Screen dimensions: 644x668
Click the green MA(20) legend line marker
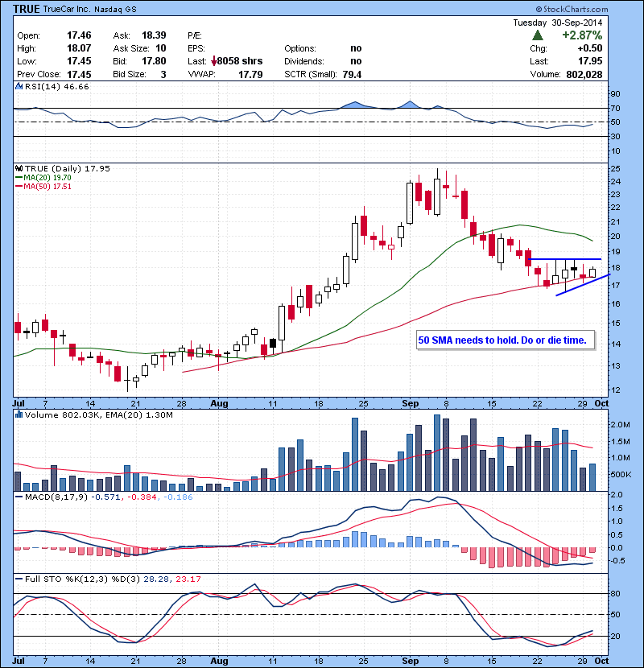[19, 178]
